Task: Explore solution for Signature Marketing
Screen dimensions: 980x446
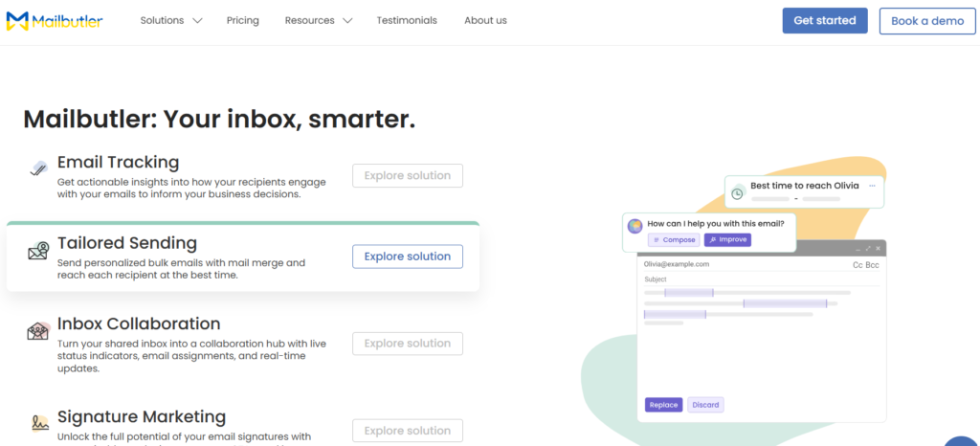Action: pyautogui.click(x=408, y=431)
